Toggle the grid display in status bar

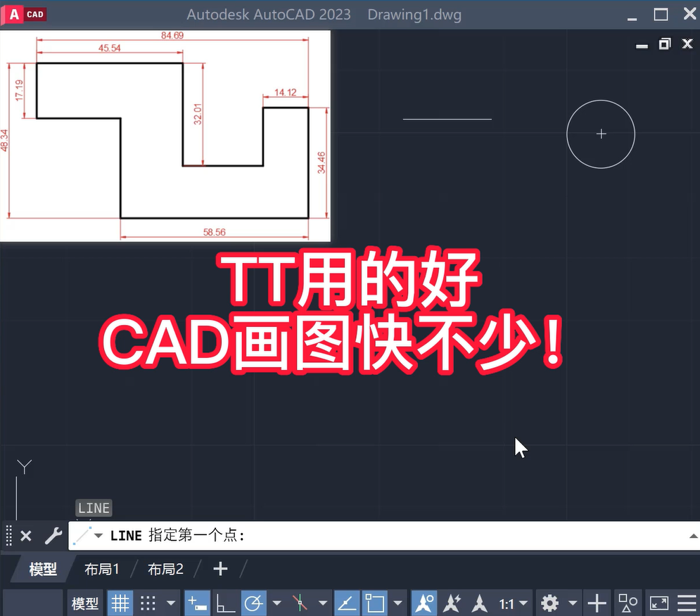[x=120, y=603]
